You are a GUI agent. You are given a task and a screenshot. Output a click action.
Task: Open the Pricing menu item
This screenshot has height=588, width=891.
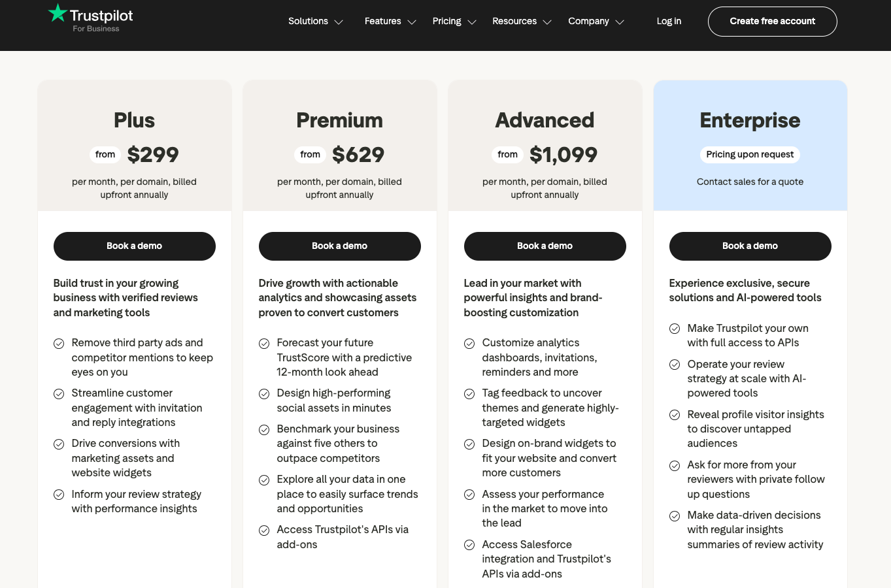pyautogui.click(x=454, y=21)
